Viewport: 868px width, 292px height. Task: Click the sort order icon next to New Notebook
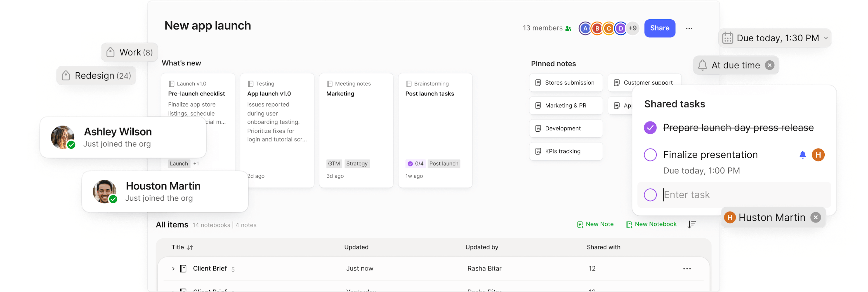[x=691, y=224]
